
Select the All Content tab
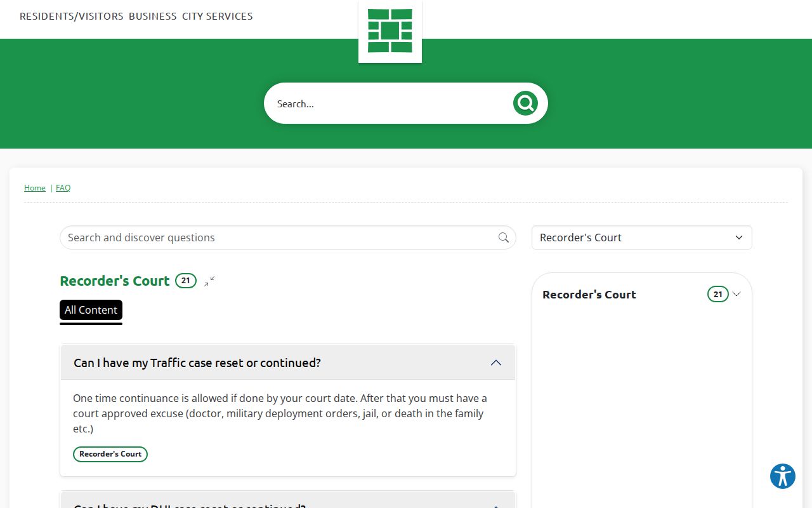pyautogui.click(x=91, y=310)
